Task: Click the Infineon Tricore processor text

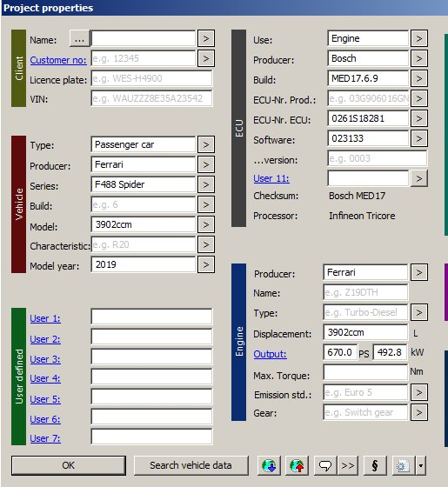Action: 362,216
